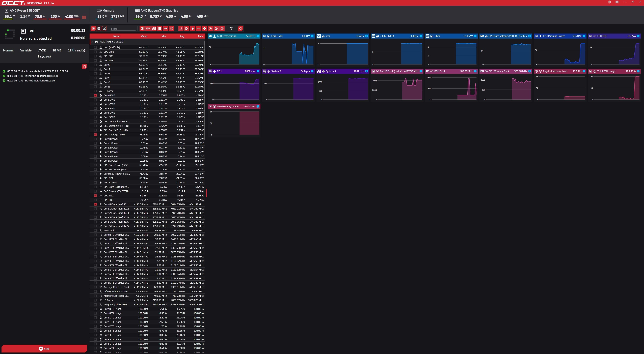Take a screenshot with camera icon
The width and height of the screenshot is (644, 354).
coord(617,2)
